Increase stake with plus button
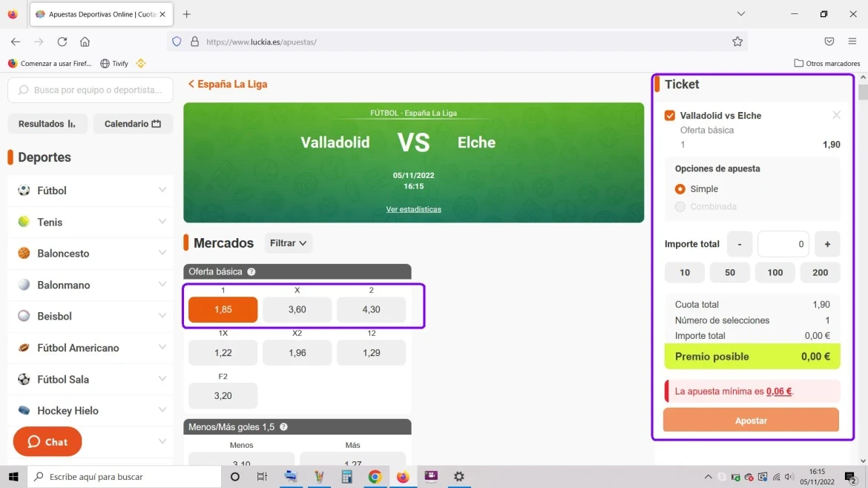Image resolution: width=868 pixels, height=488 pixels. (827, 244)
